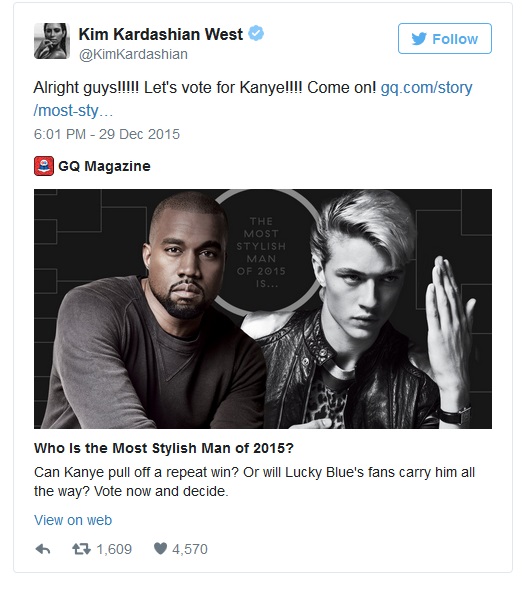Click the GQ Magazine source label

point(104,166)
